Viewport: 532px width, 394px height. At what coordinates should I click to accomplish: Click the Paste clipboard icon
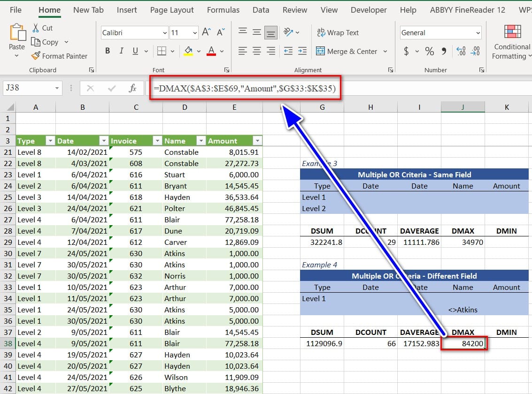coord(17,34)
